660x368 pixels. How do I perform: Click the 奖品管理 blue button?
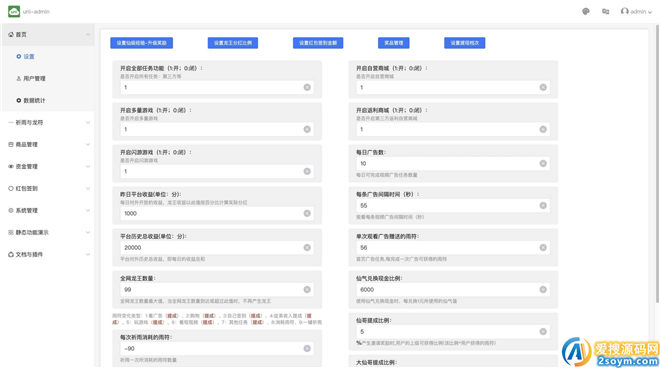tap(394, 43)
